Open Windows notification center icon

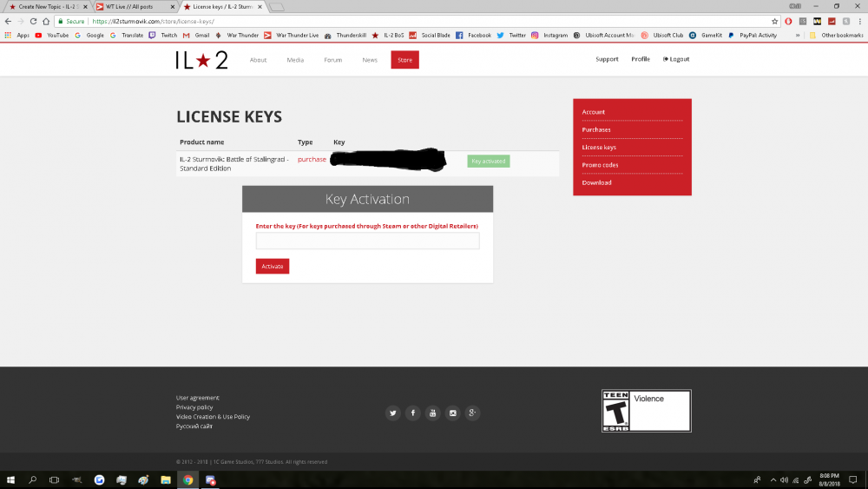(x=853, y=480)
